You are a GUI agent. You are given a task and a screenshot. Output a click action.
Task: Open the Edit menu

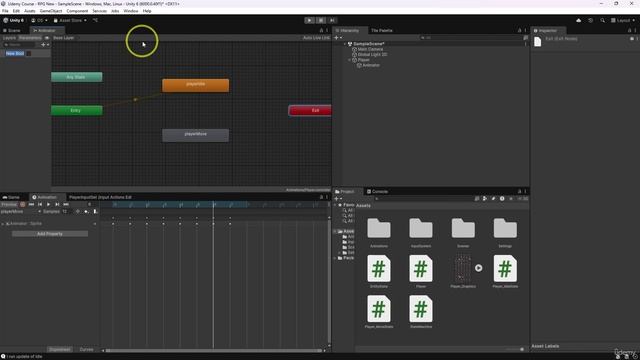(x=16, y=11)
